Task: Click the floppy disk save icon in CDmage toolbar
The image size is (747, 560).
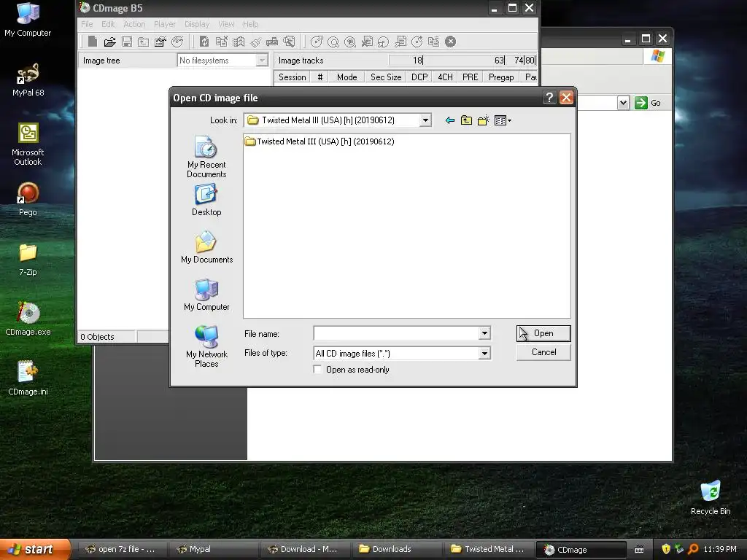Action: pyautogui.click(x=127, y=42)
